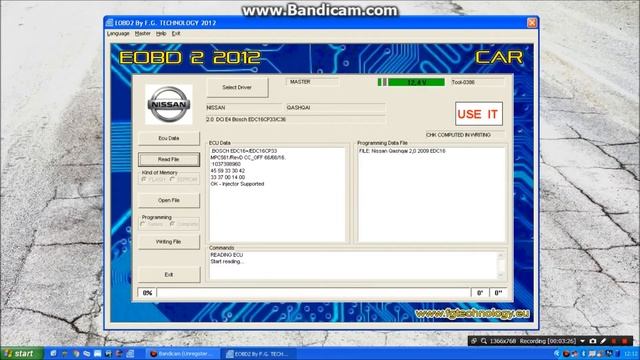Click the first quick launch icon
This screenshot has width=640, height=360.
pyautogui.click(x=53, y=354)
